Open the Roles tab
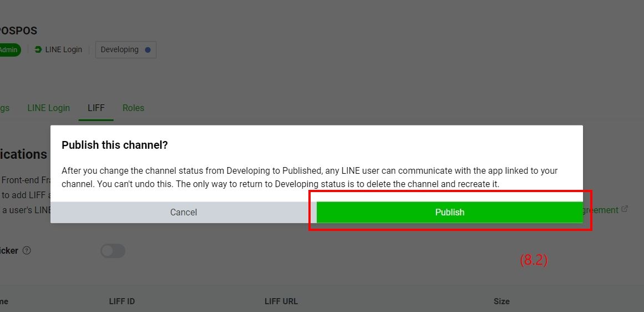The height and width of the screenshot is (312, 644). pos(133,108)
